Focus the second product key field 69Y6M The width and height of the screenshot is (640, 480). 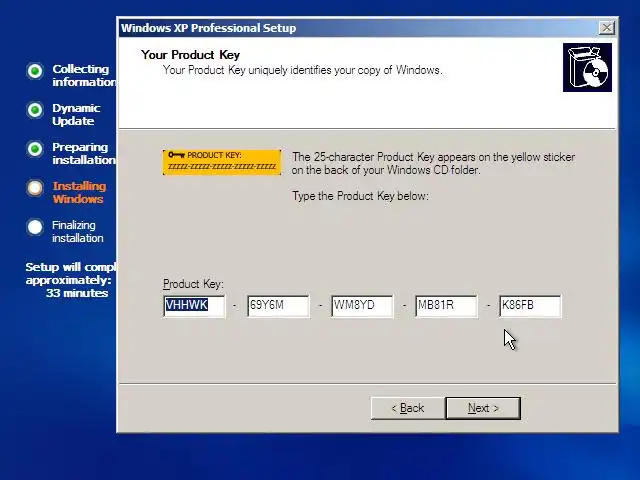click(278, 306)
